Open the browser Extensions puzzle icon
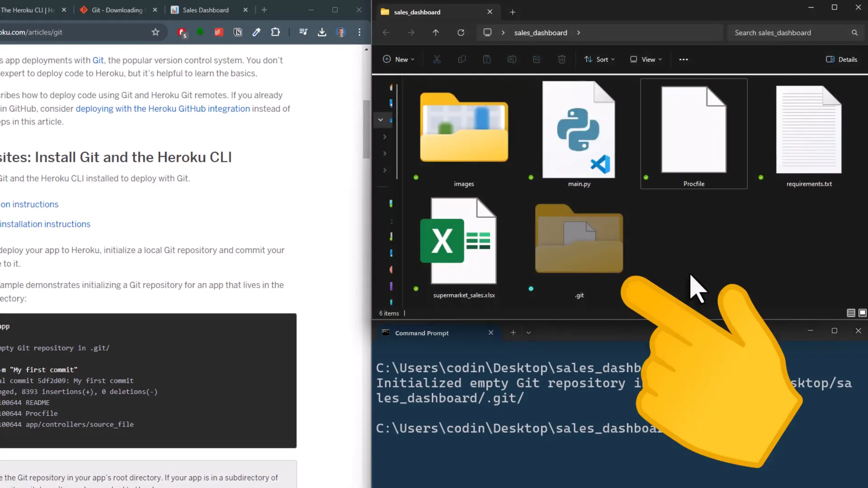868x488 pixels. point(275,32)
